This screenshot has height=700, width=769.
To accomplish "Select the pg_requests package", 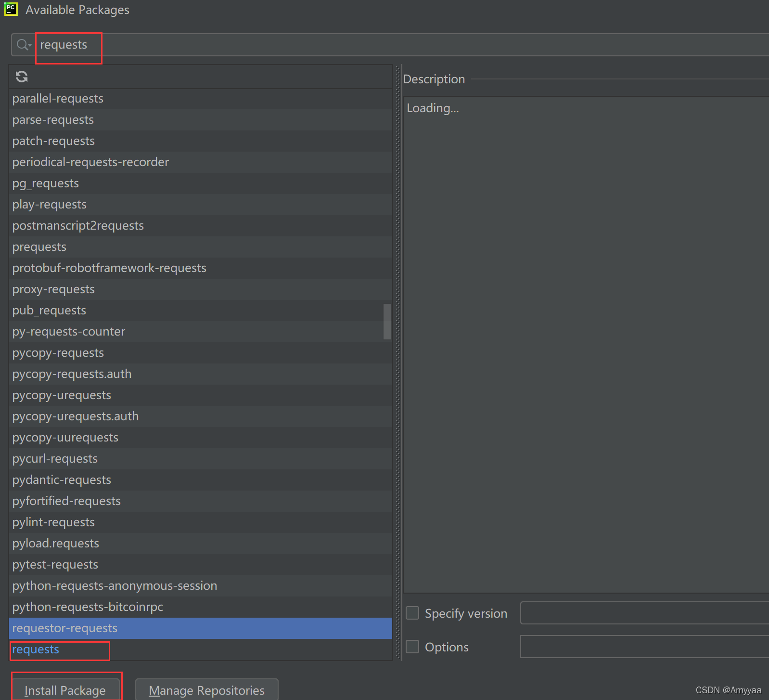I will pyautogui.click(x=201, y=183).
